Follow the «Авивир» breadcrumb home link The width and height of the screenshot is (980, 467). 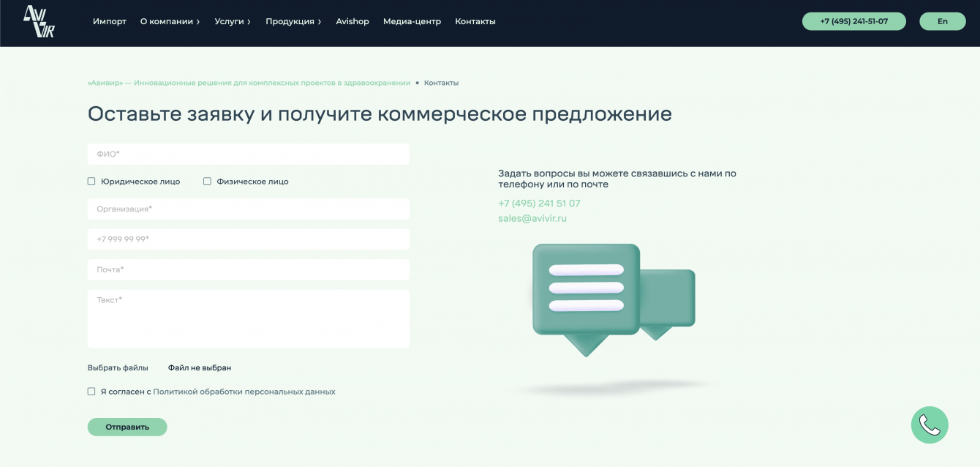click(x=249, y=83)
